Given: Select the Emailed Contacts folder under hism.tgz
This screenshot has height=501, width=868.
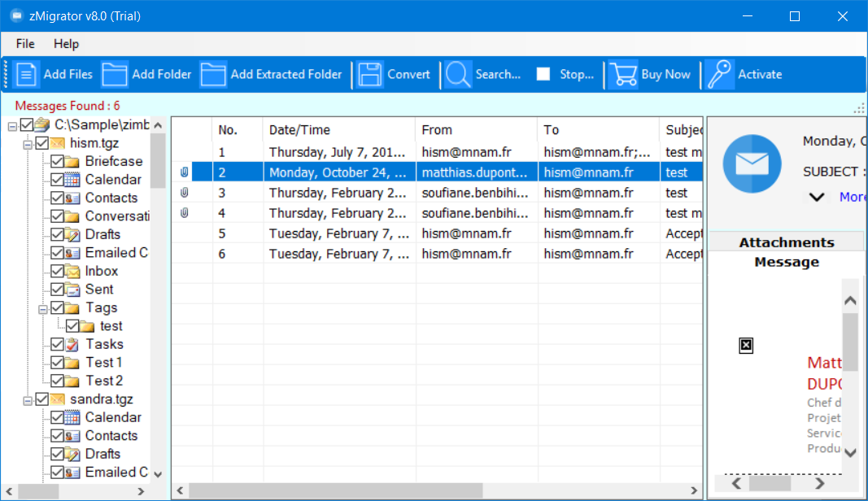Looking at the screenshot, I should point(116,253).
